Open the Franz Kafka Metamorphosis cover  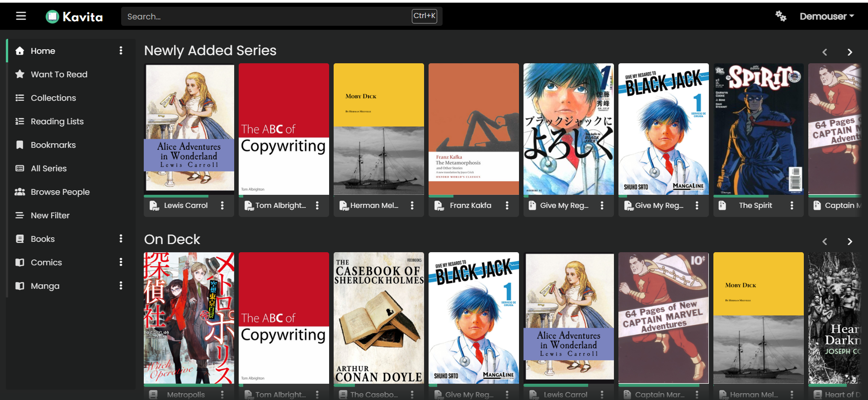[474, 129]
